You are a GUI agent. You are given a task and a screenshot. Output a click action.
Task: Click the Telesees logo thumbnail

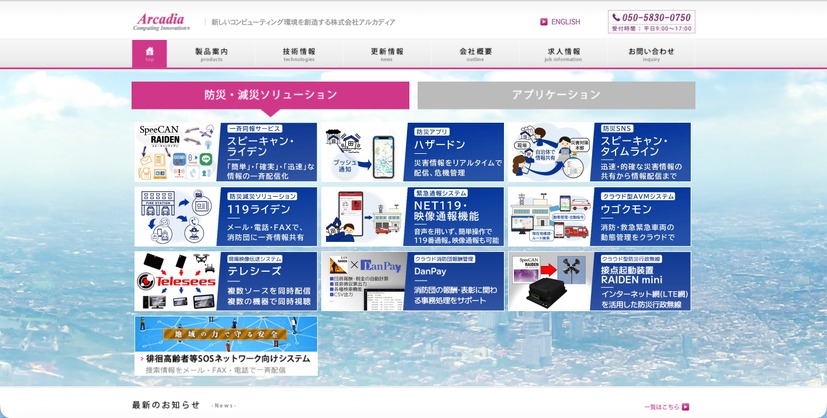pyautogui.click(x=176, y=281)
